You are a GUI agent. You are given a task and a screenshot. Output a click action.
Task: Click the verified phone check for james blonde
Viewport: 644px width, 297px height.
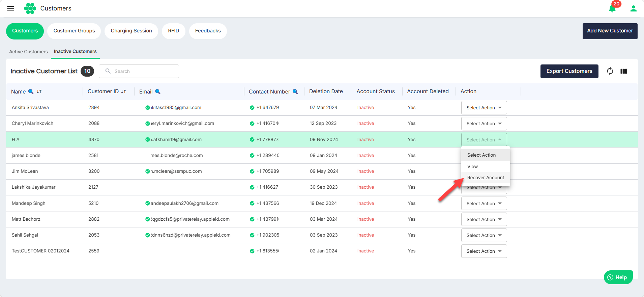tap(252, 156)
